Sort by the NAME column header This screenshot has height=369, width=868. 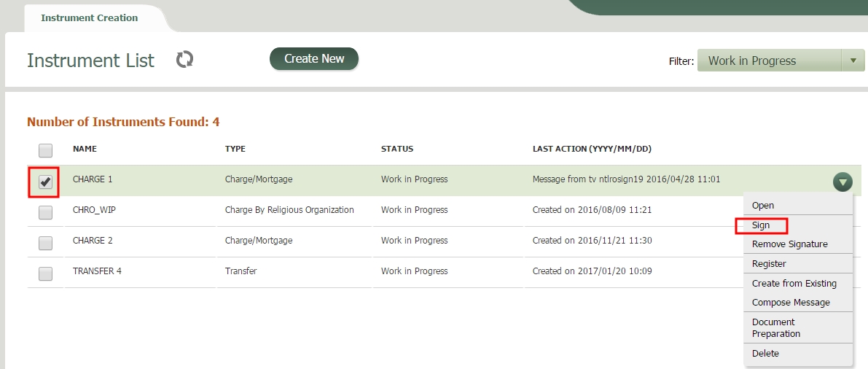85,149
